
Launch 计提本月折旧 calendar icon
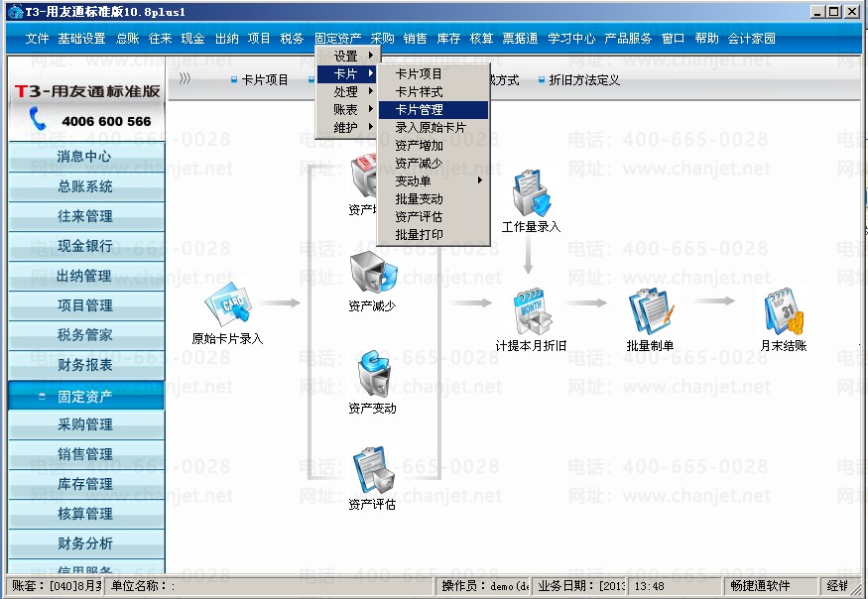(532, 311)
